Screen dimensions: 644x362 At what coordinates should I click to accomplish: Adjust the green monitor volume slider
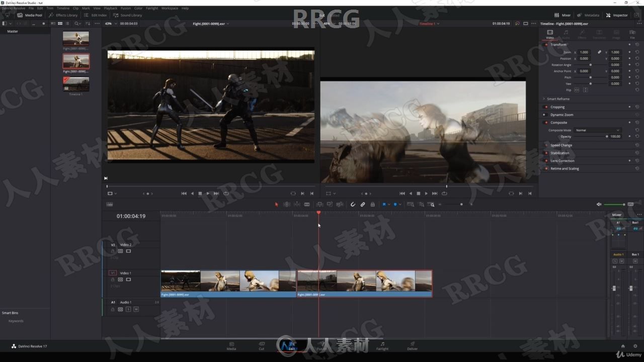click(x=615, y=204)
